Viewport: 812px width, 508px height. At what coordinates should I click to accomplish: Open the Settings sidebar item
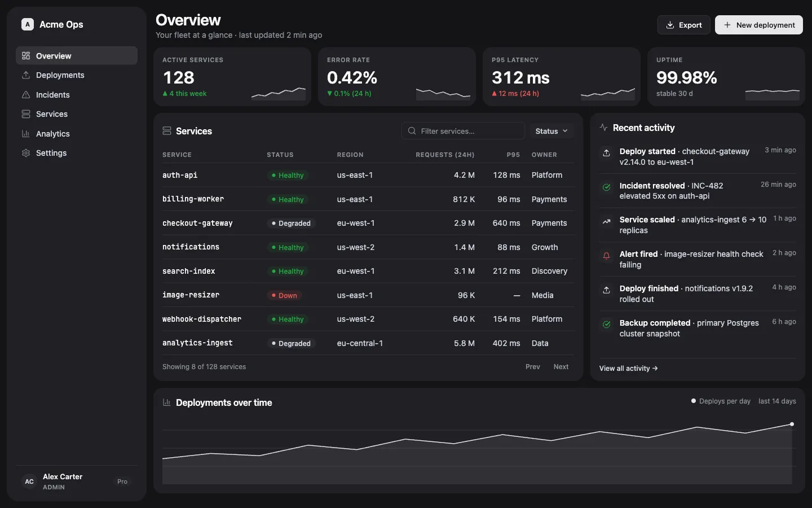(x=77, y=153)
